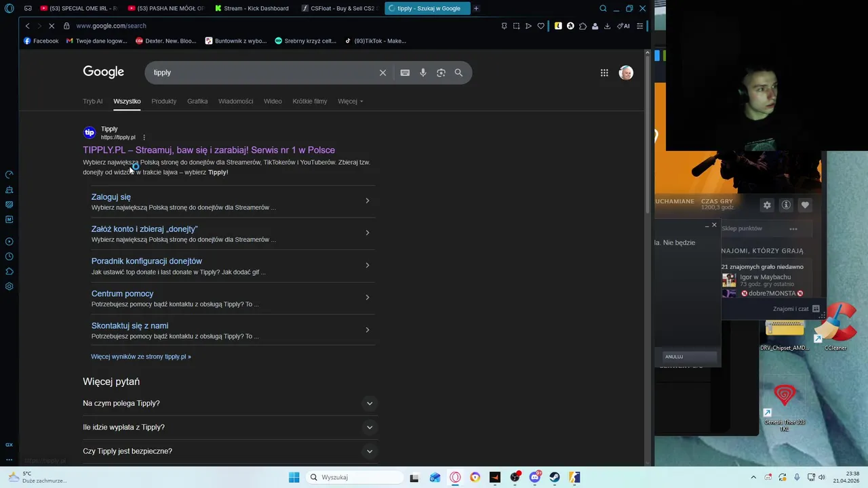Image resolution: width=868 pixels, height=488 pixels.
Task: Stop loading the page in Opera toolbar
Action: point(52,26)
